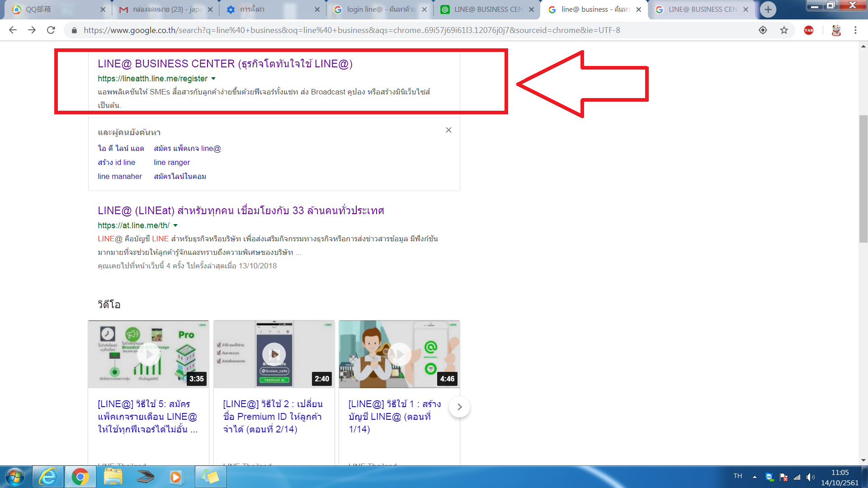
Task: Play the 4:46 create account video thumbnail
Action: (x=399, y=354)
